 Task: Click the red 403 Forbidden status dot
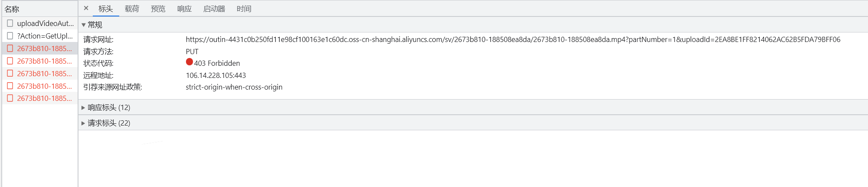point(189,62)
